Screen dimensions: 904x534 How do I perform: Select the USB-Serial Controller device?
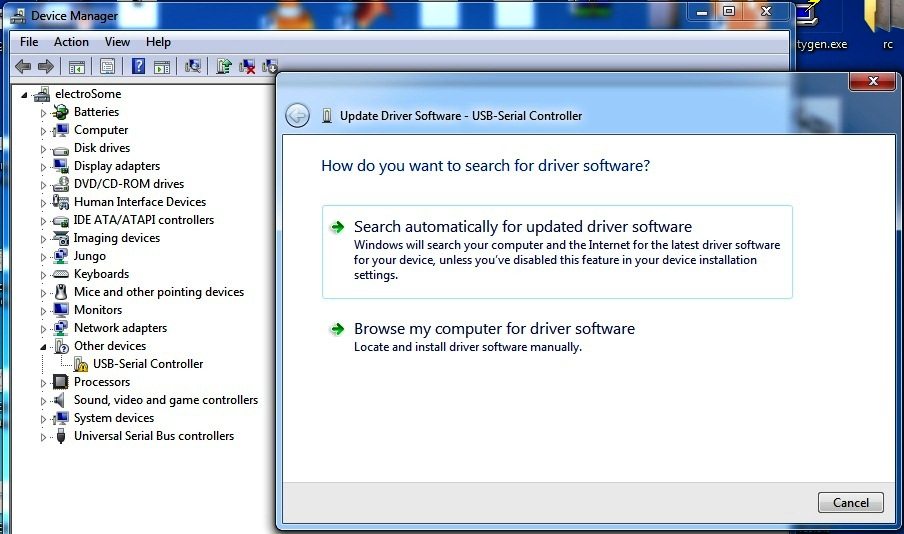click(148, 364)
